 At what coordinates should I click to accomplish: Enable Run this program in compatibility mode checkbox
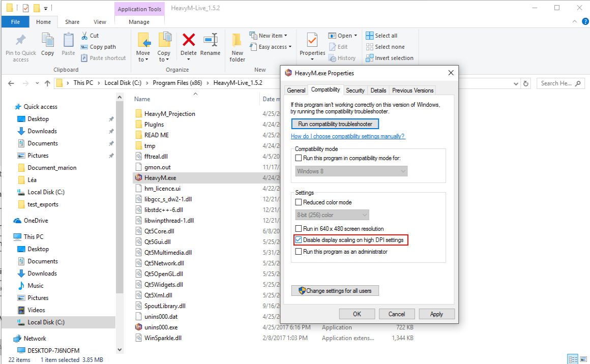click(299, 158)
